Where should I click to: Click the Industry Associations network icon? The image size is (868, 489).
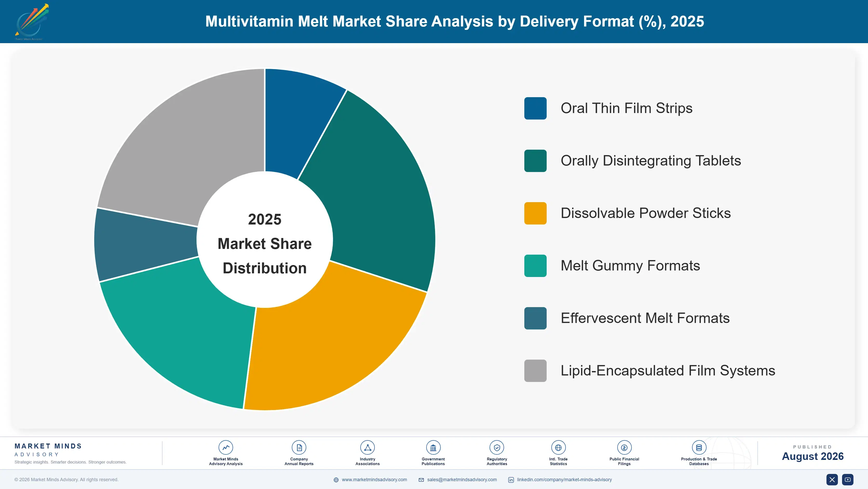coord(367,447)
